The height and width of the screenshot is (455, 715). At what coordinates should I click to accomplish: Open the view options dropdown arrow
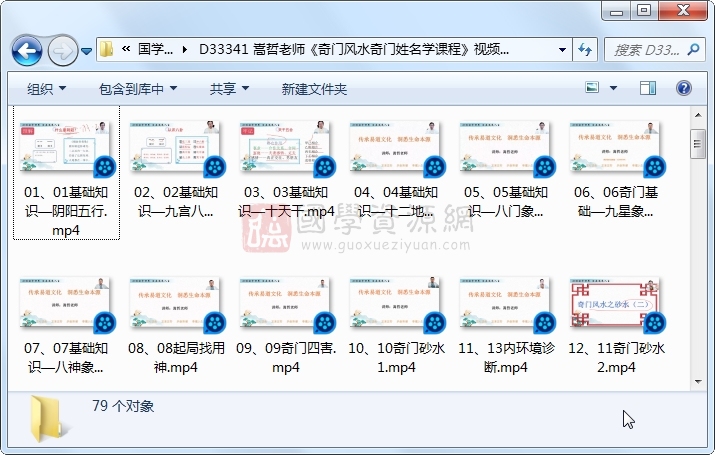pos(613,88)
